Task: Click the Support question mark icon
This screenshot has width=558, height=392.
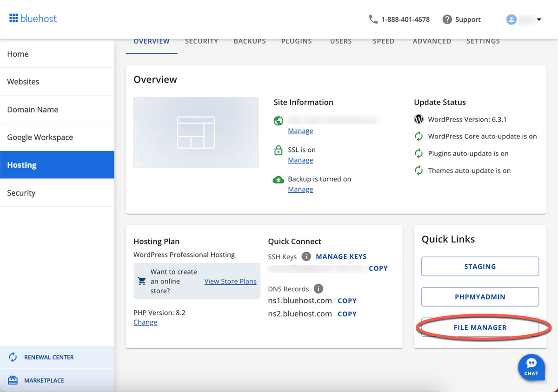Action: (x=447, y=19)
